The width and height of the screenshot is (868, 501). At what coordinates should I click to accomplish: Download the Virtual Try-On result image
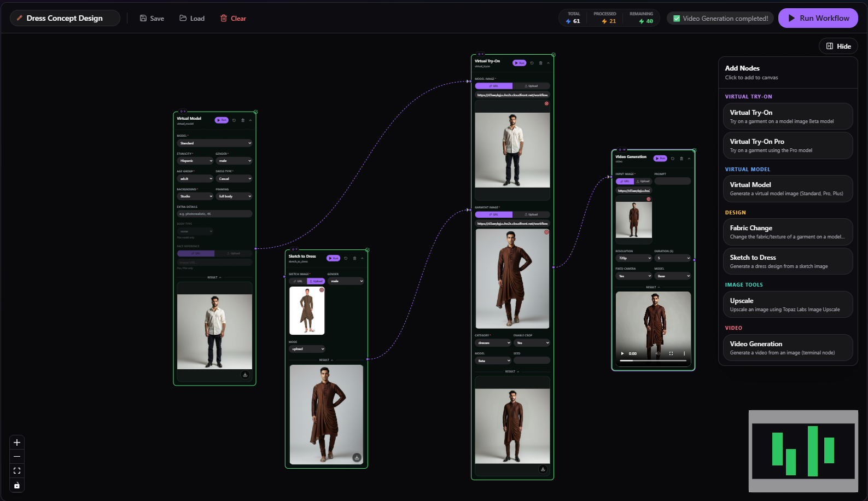click(x=543, y=469)
